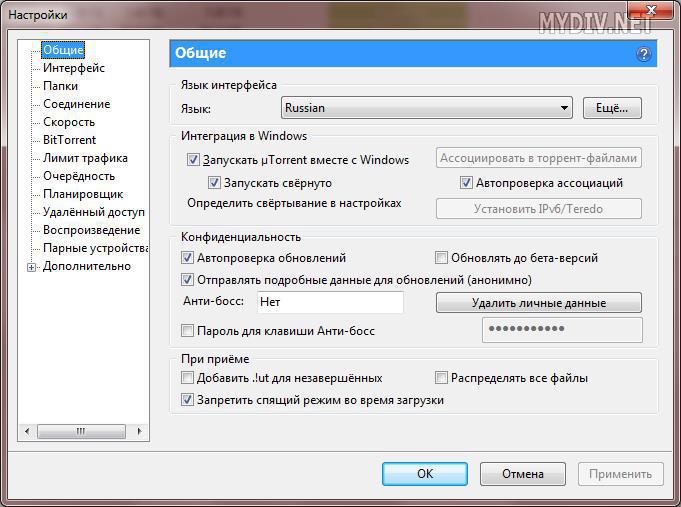Click the tree scrollbar left arrow
The height and width of the screenshot is (507, 681).
[27, 431]
